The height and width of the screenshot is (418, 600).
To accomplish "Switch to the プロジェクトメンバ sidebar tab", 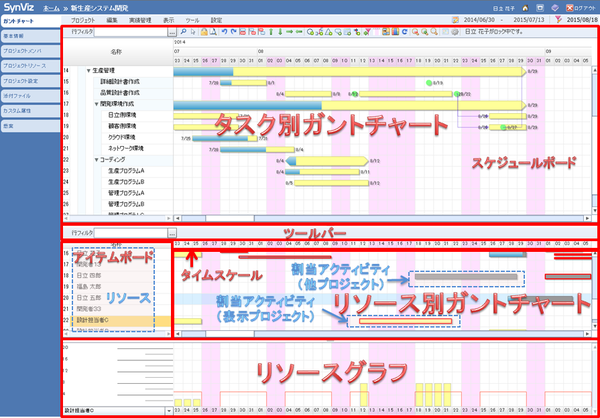I will (30, 51).
